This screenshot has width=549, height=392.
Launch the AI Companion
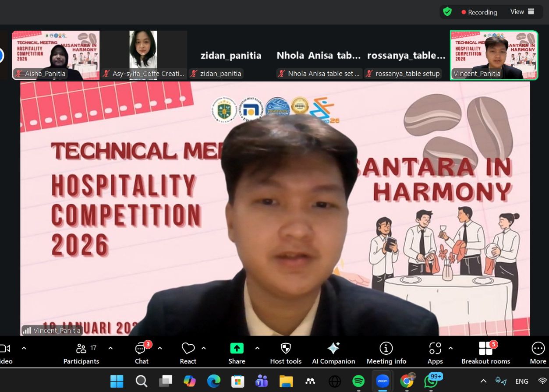pyautogui.click(x=333, y=353)
